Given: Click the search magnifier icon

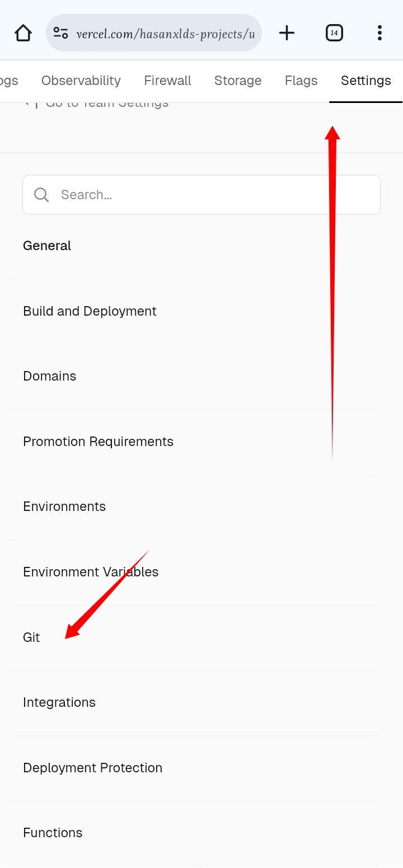Looking at the screenshot, I should click(x=41, y=195).
